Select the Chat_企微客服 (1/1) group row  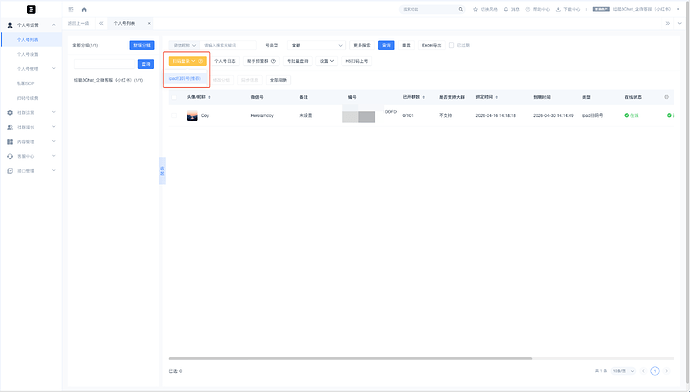click(x=108, y=80)
